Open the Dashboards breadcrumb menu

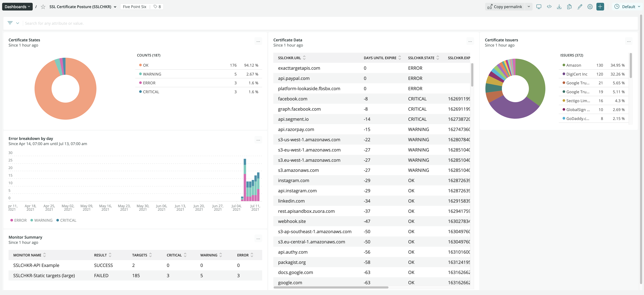point(17,7)
